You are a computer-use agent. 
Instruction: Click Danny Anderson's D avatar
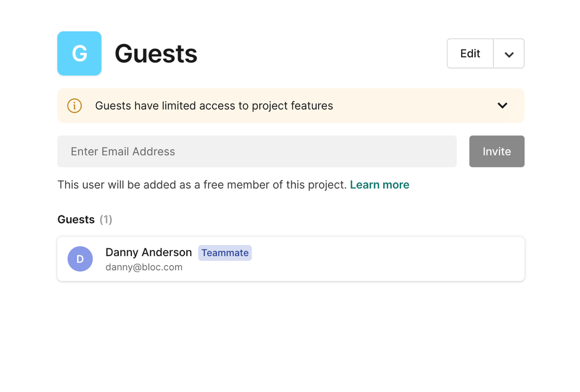80,259
